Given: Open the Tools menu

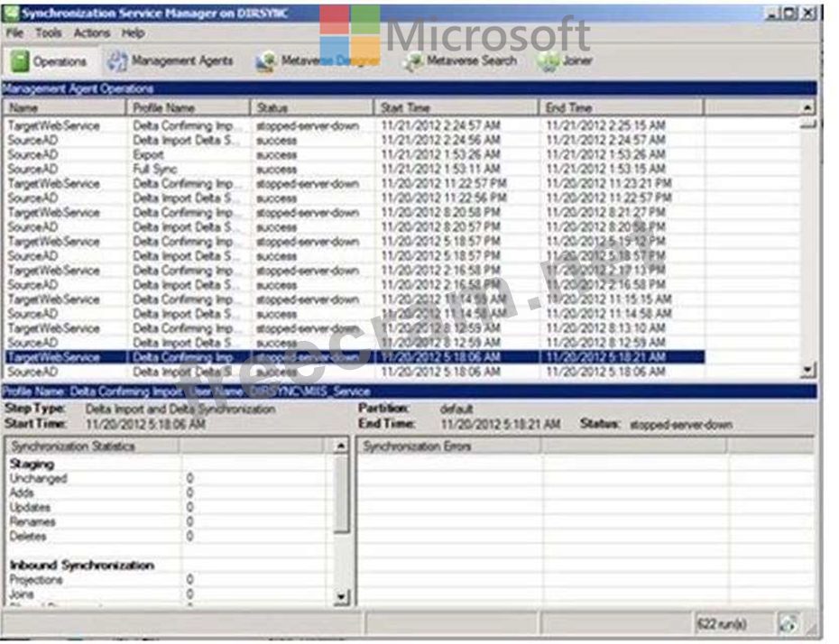Looking at the screenshot, I should pyautogui.click(x=49, y=32).
